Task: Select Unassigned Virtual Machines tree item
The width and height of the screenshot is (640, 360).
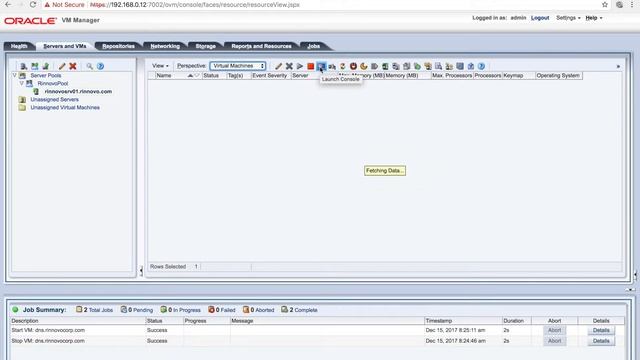Action: 65,108
